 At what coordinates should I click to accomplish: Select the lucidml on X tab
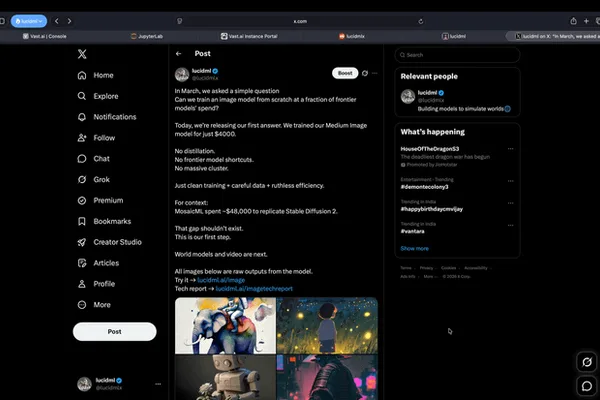point(554,36)
